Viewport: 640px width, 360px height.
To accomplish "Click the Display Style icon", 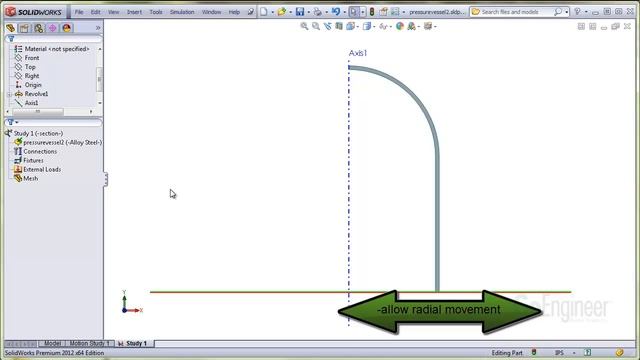I will tap(367, 26).
